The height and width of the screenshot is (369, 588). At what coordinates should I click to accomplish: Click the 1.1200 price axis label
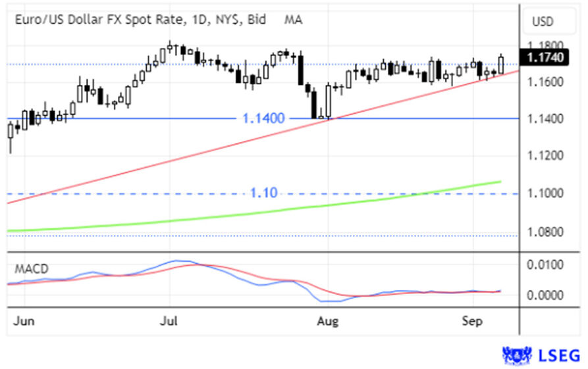[545, 155]
